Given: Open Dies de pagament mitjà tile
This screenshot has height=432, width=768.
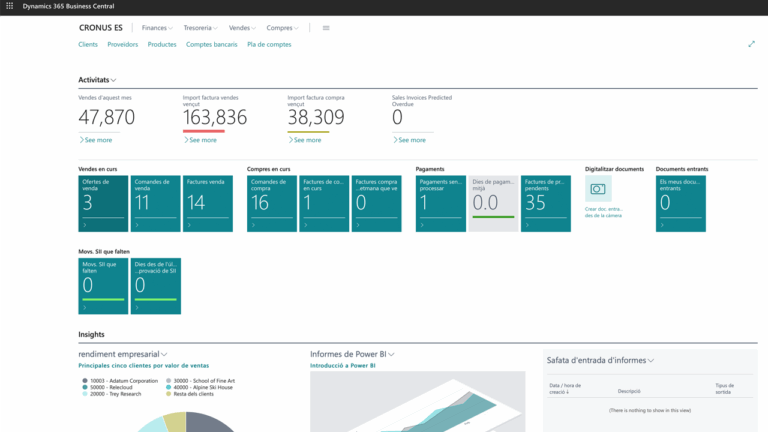Looking at the screenshot, I should click(x=493, y=204).
